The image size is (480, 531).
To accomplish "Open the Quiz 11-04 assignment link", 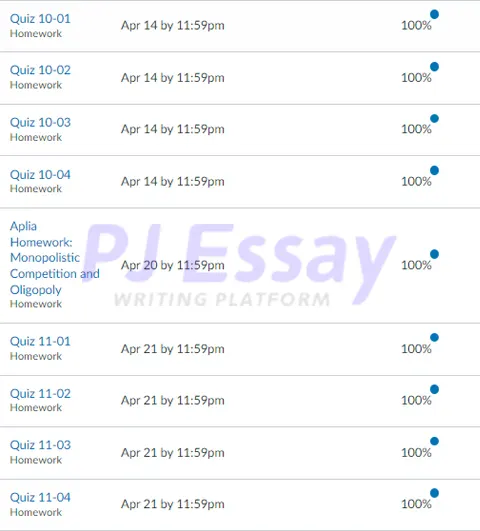I will coord(40,497).
